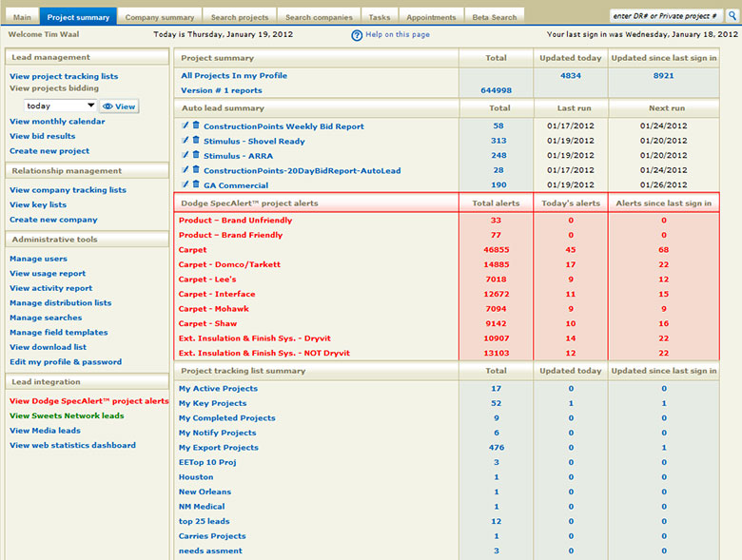Open the projects bidding 'today' dropdown
The width and height of the screenshot is (742, 560).
[61, 106]
